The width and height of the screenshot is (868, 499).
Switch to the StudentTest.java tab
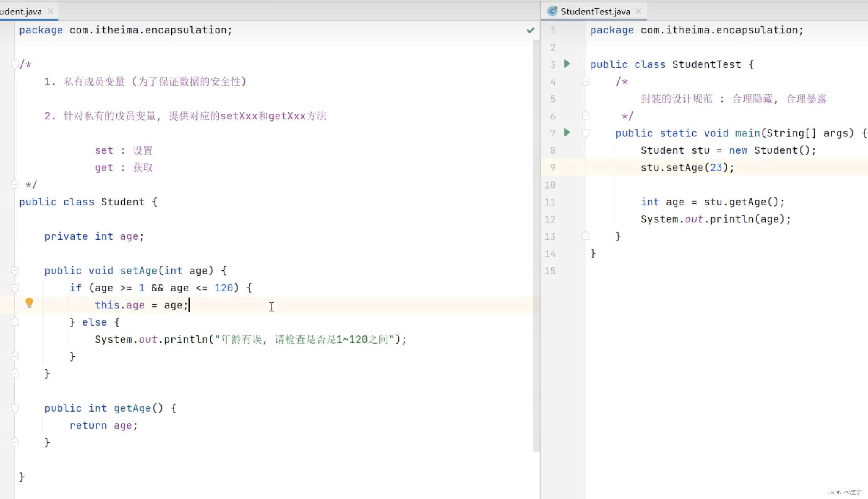click(x=595, y=11)
